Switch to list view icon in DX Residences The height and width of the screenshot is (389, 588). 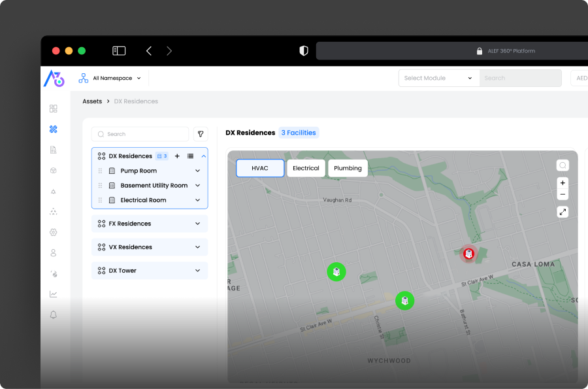pyautogui.click(x=190, y=156)
